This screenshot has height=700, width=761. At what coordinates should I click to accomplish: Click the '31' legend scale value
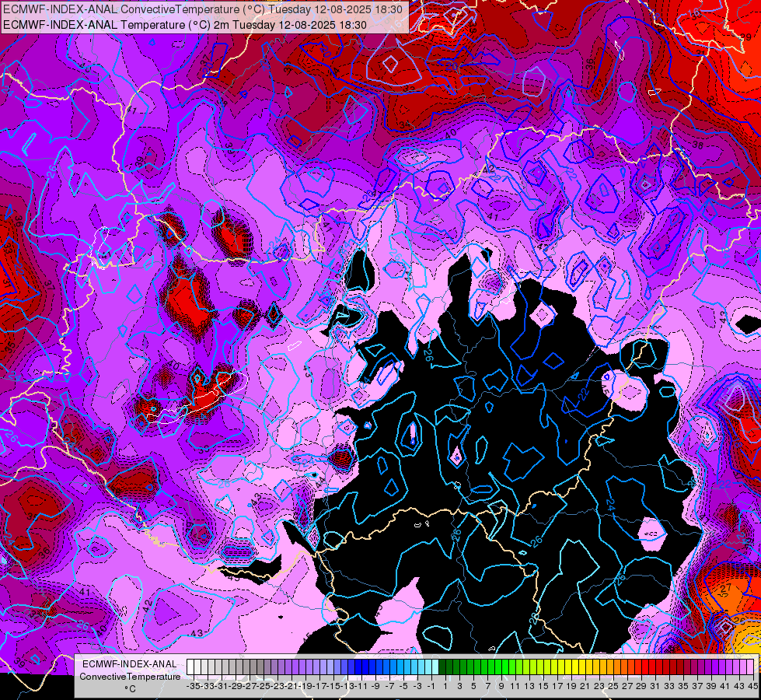pyautogui.click(x=655, y=687)
